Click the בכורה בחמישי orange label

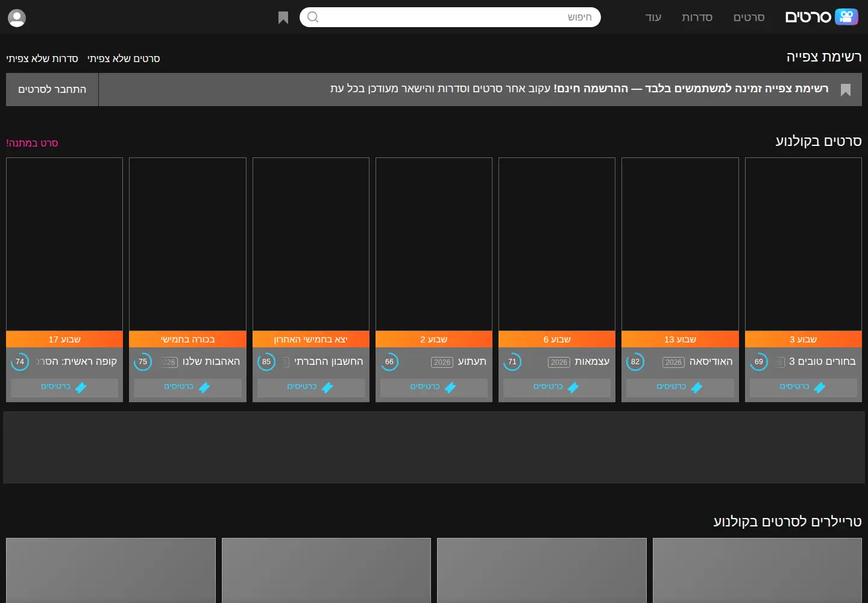pyautogui.click(x=187, y=339)
